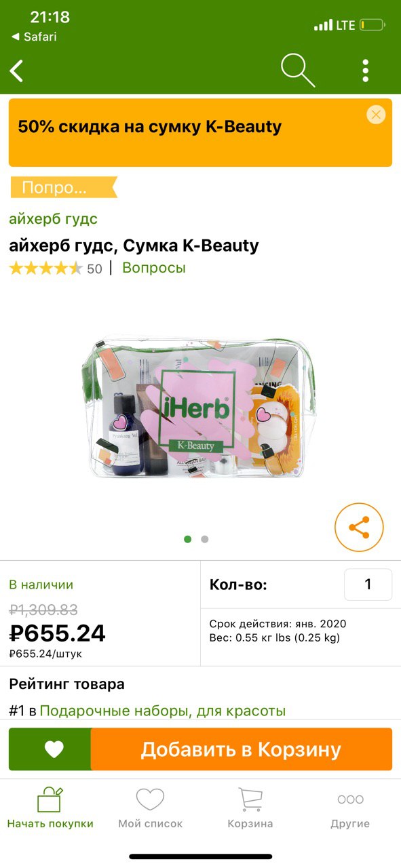401x868 pixels.
Task: Open Подарочные наборы, для красоты category
Action: [x=163, y=711]
